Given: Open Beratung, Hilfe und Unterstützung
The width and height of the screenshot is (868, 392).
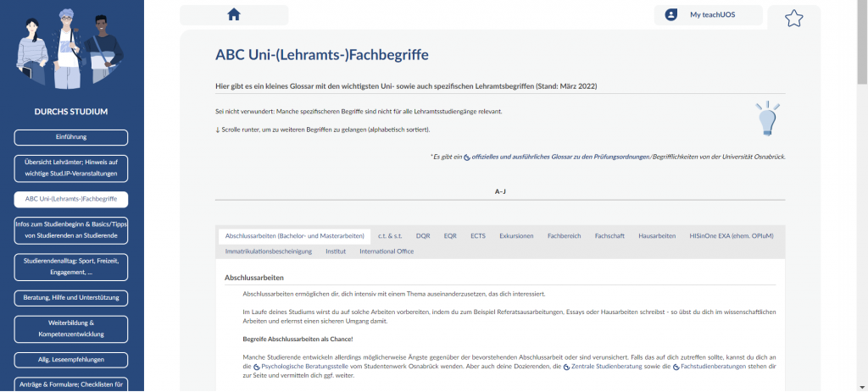Looking at the screenshot, I should 71,298.
